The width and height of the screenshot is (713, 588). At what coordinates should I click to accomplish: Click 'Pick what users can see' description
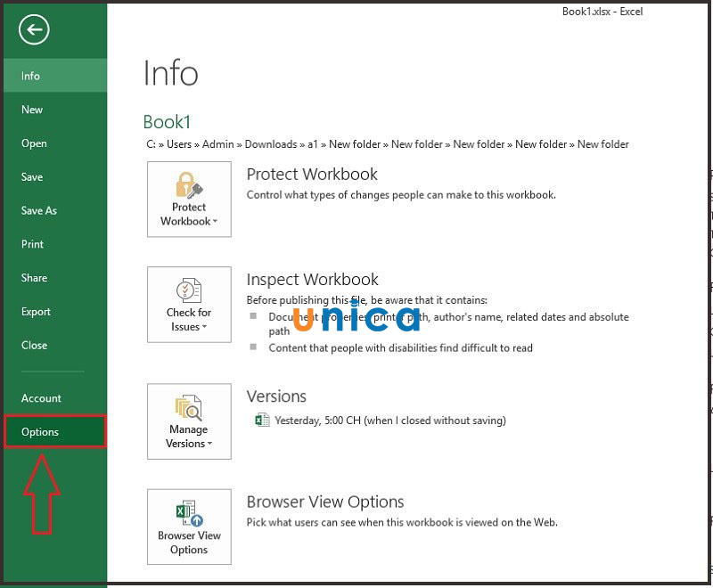(402, 522)
